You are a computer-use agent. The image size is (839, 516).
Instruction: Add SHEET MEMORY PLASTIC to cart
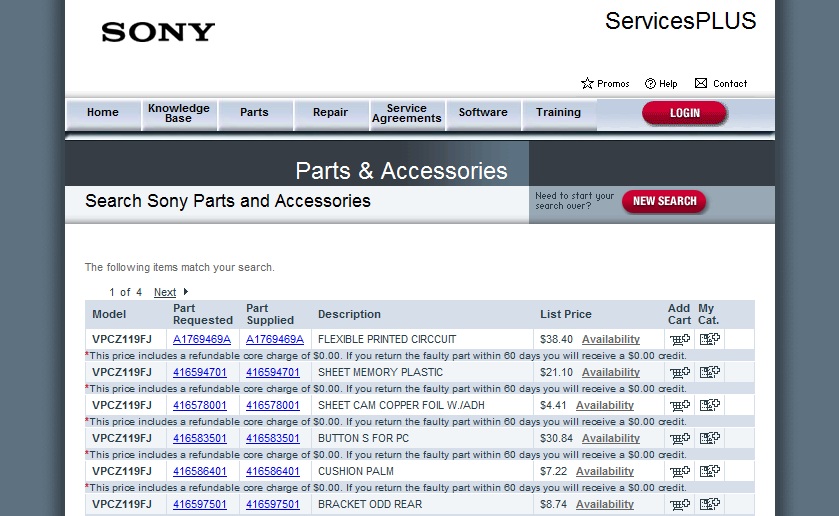pyautogui.click(x=680, y=373)
